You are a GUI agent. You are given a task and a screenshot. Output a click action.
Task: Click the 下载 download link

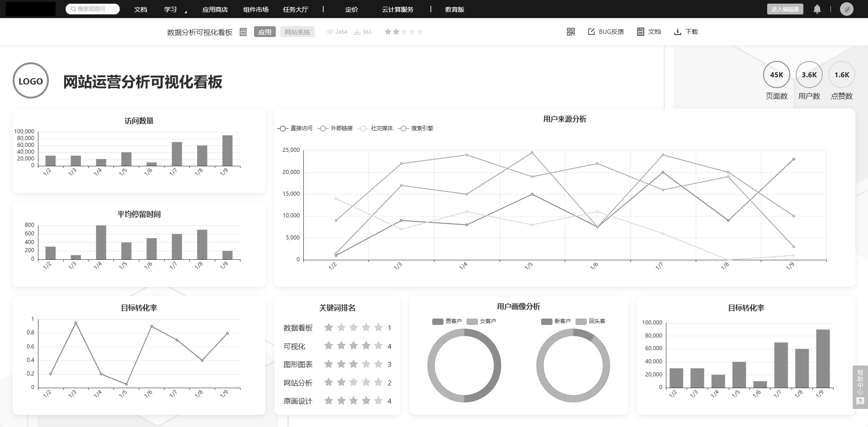686,32
